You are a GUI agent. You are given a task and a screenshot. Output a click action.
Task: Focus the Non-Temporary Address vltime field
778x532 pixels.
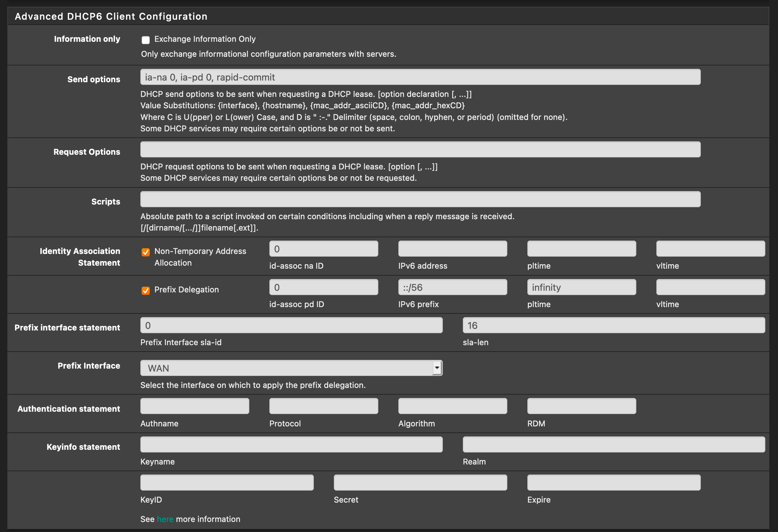pos(710,249)
